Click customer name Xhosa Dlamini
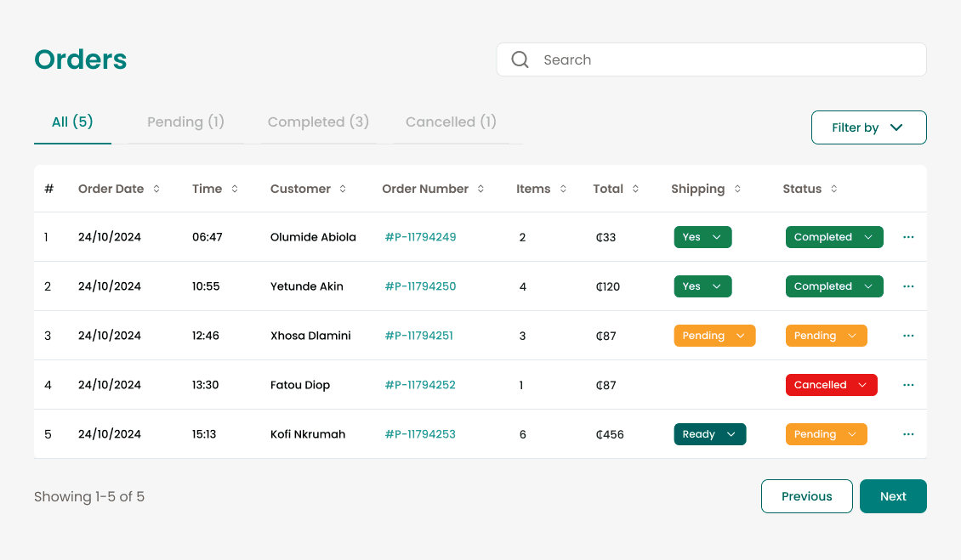Screen dimensions: 961x560 [x=310, y=336]
